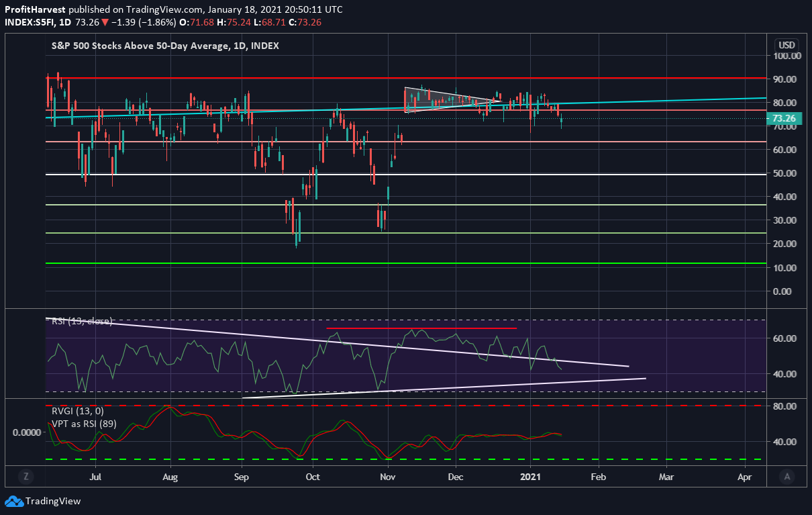Select the thick red horizontal line at 90
Screen dimensions: 812x515
[x=406, y=79]
